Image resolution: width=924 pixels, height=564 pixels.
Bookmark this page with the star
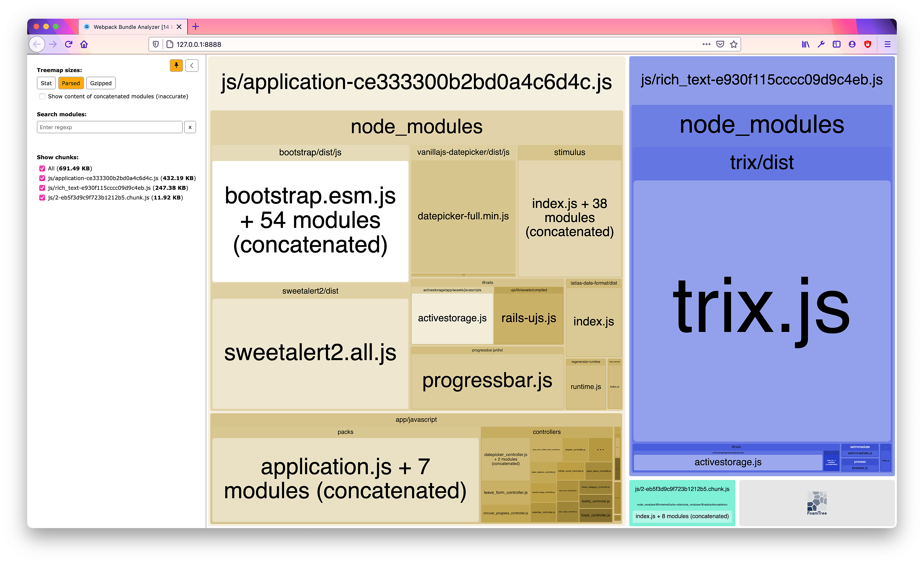(x=734, y=44)
